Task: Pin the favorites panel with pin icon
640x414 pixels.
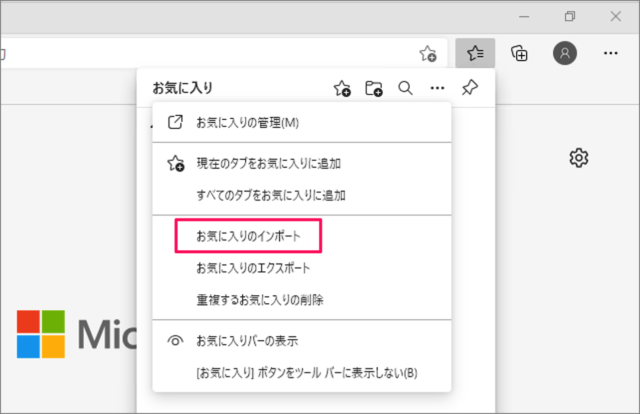Action: (x=470, y=88)
